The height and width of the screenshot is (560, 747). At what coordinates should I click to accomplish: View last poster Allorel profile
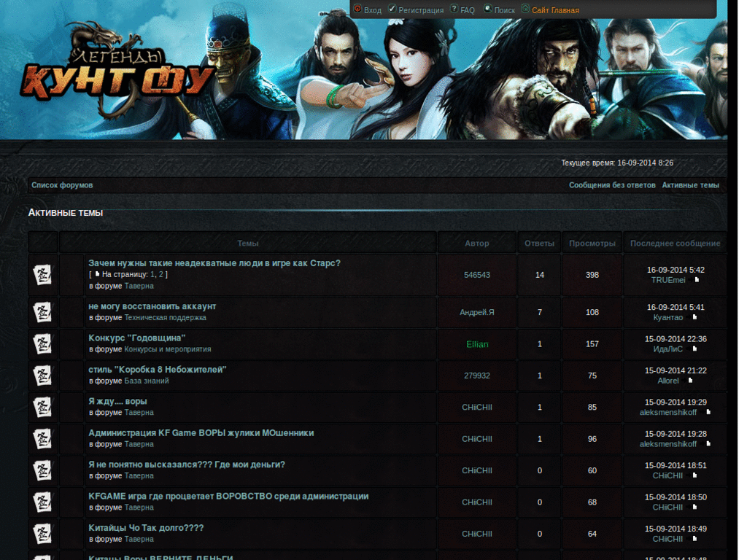[668, 381]
